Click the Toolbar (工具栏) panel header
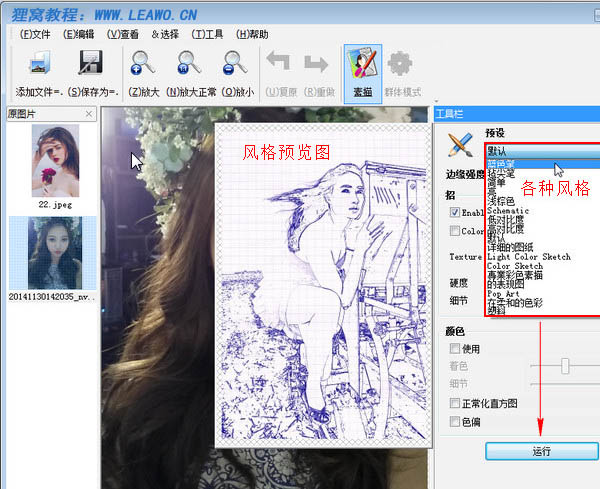600x489 pixels. 517,114
